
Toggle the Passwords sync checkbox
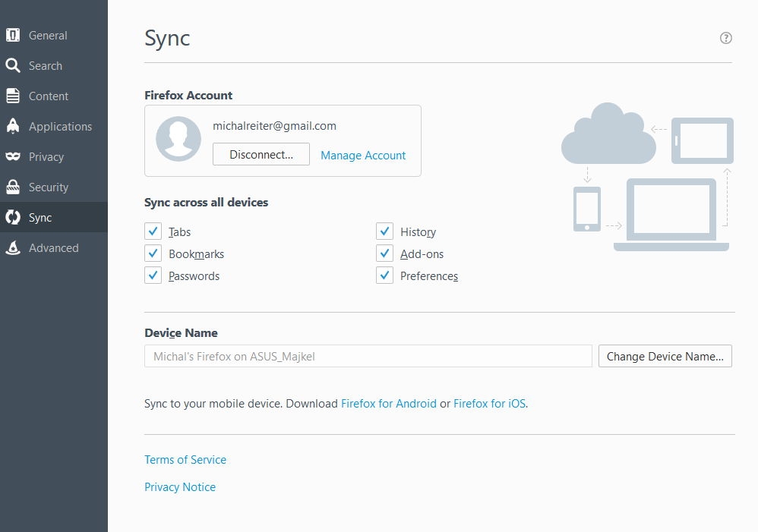coord(153,275)
